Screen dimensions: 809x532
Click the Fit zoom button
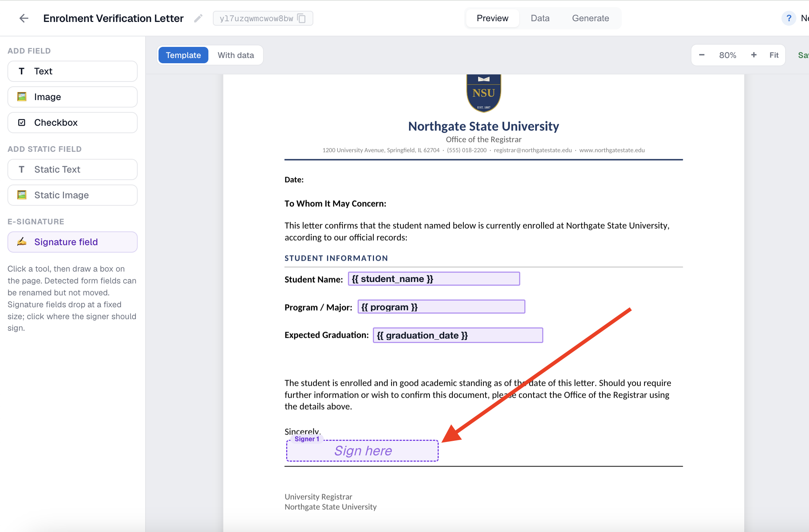774,55
